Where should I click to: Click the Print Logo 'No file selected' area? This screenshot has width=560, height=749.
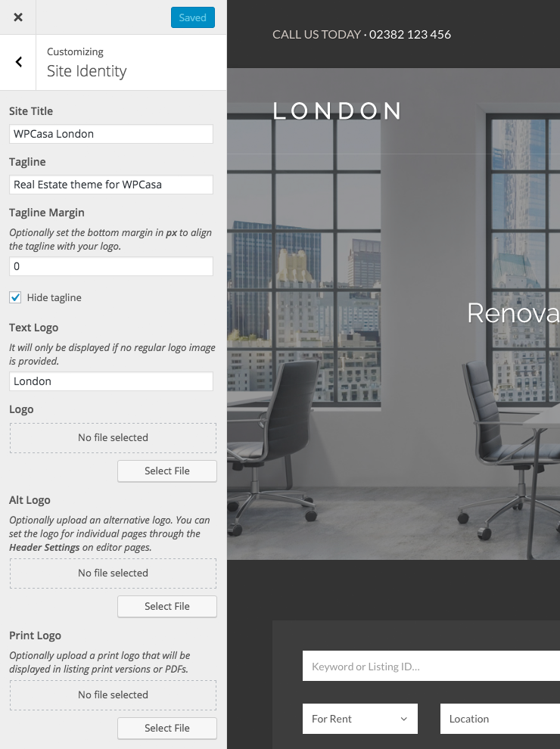113,695
